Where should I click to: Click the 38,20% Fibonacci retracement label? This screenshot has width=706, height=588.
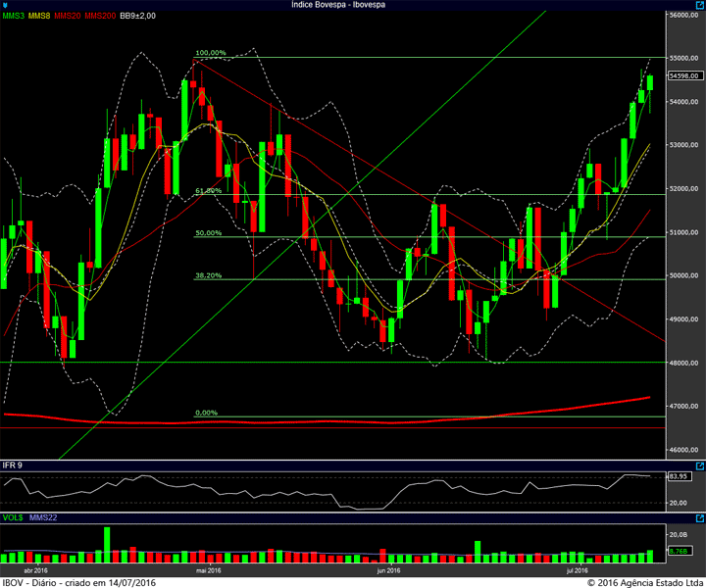click(209, 275)
